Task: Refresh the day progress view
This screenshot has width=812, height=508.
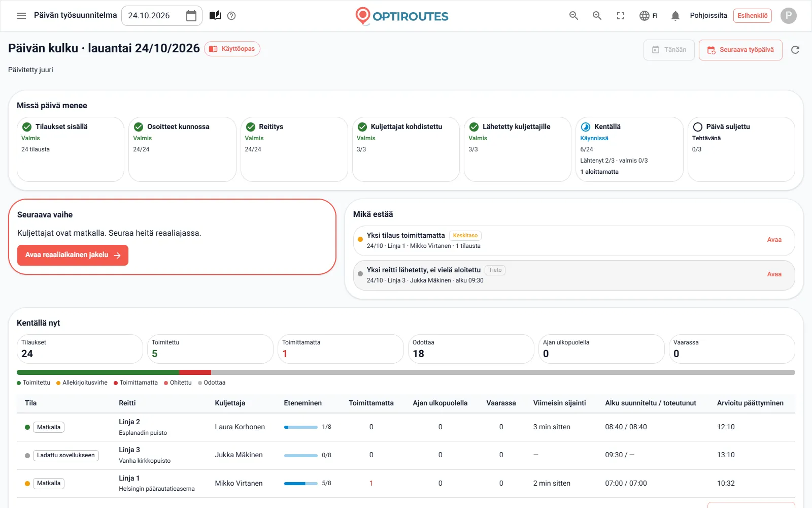Action: coord(795,50)
